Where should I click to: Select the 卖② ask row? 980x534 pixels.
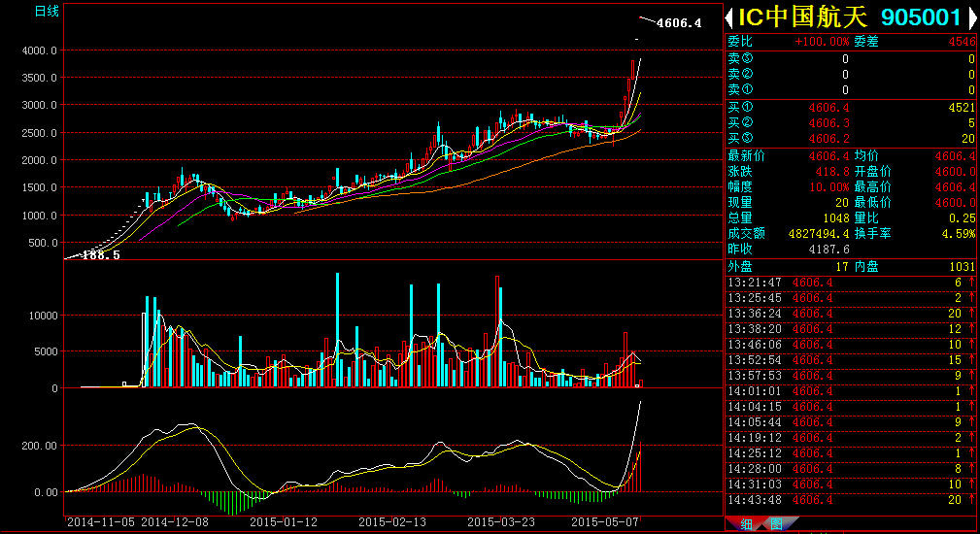(x=851, y=75)
